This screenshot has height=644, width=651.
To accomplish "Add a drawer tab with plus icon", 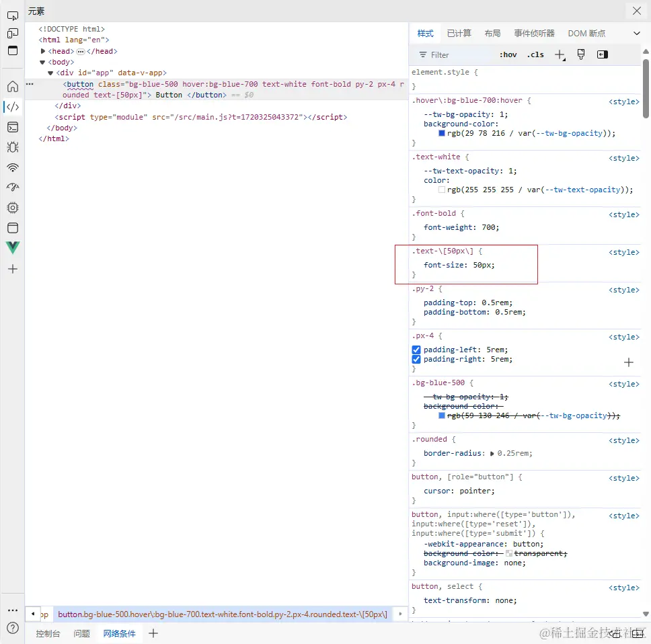I will click(153, 633).
